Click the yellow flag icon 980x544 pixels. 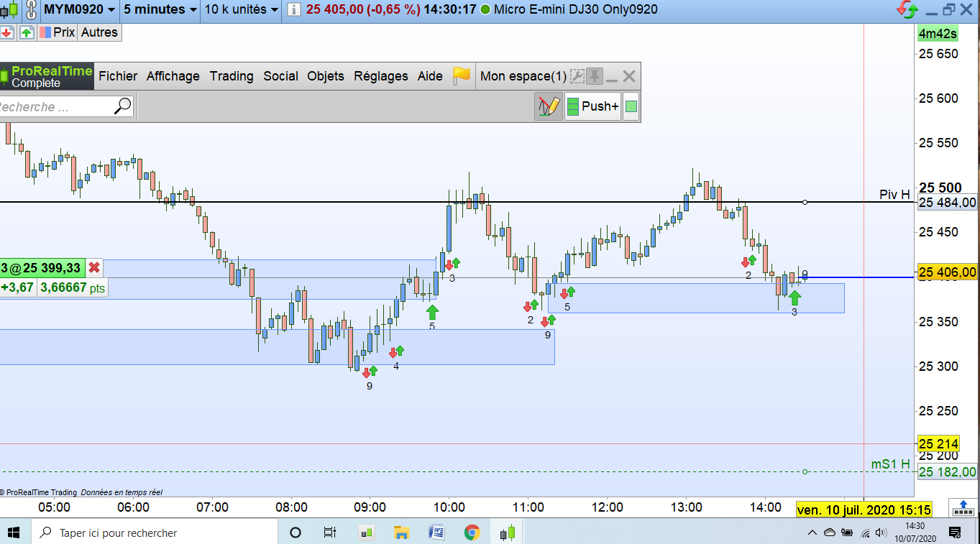(x=461, y=75)
